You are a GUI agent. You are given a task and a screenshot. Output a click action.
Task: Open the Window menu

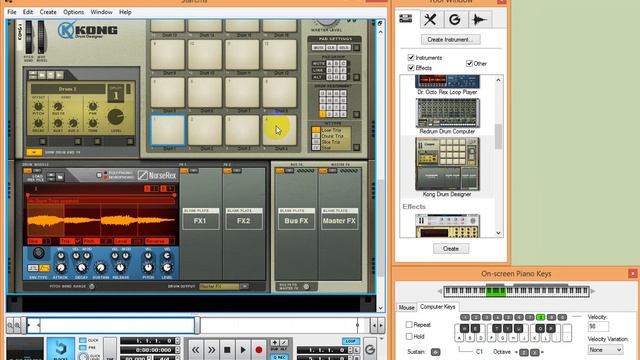tap(101, 12)
